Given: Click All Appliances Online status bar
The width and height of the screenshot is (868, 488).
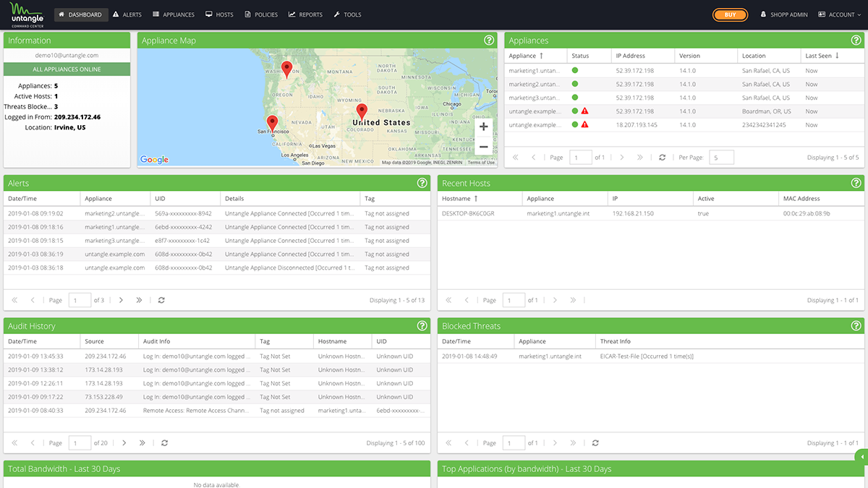Looking at the screenshot, I should (x=67, y=69).
